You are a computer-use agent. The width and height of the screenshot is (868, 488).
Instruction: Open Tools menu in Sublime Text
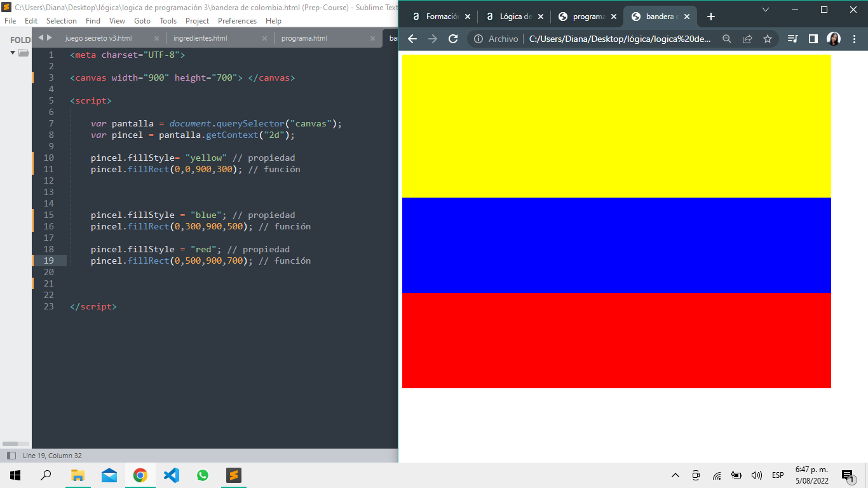point(168,21)
